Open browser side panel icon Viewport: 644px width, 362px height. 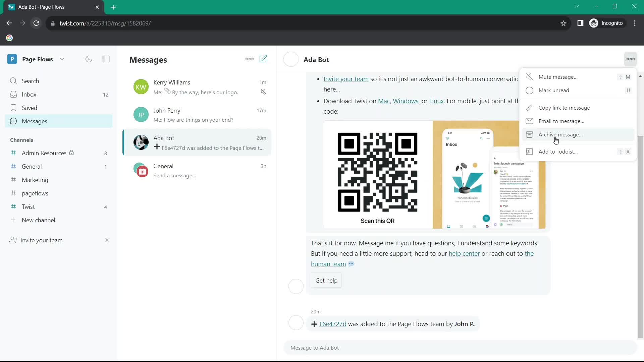(580, 23)
